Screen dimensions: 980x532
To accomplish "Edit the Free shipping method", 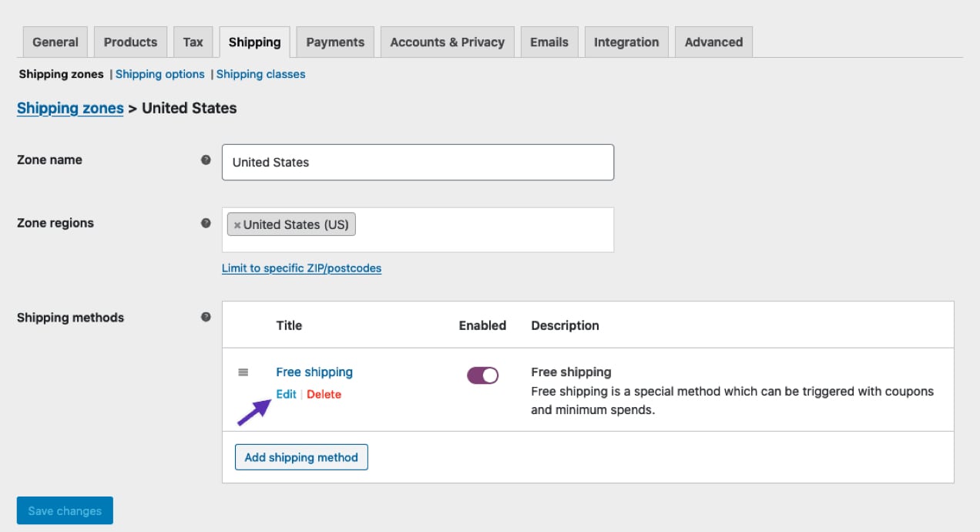I will 286,394.
